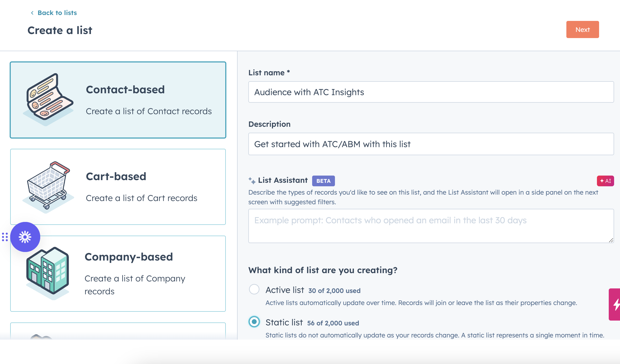Click the List Assistant sparkle icon

pos(252,181)
